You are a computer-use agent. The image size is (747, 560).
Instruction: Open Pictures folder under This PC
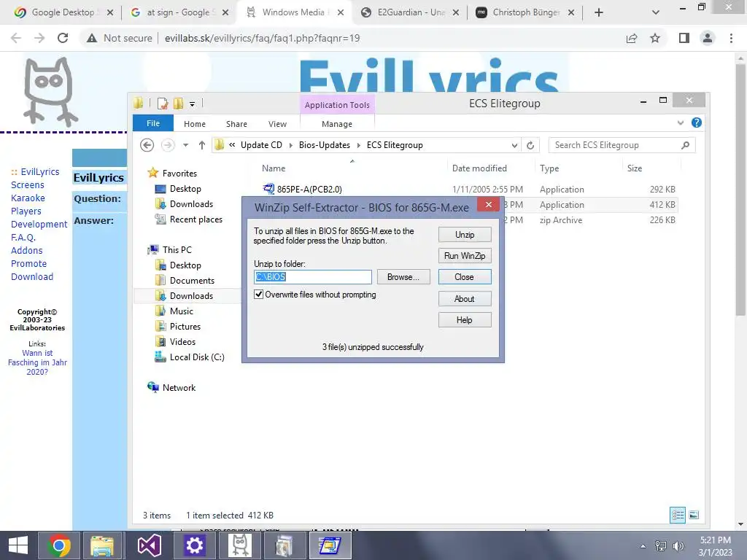[x=185, y=326]
